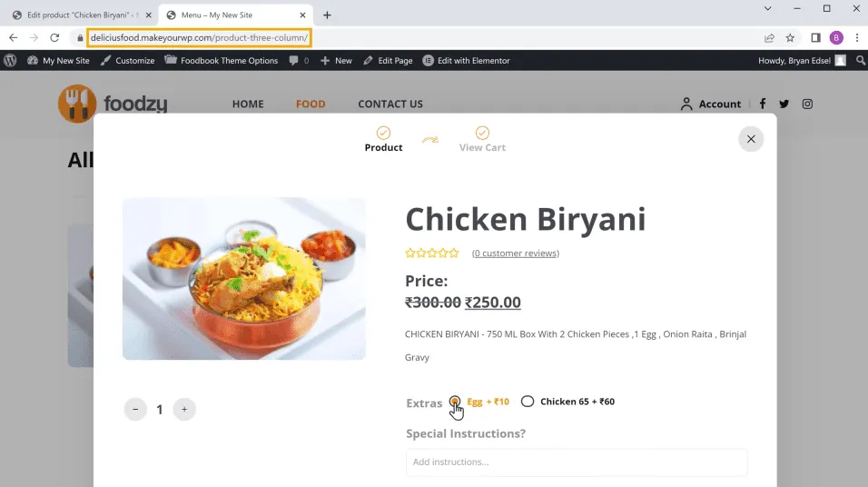Decrease quantity with the minus button
The image size is (868, 487).
(135, 410)
